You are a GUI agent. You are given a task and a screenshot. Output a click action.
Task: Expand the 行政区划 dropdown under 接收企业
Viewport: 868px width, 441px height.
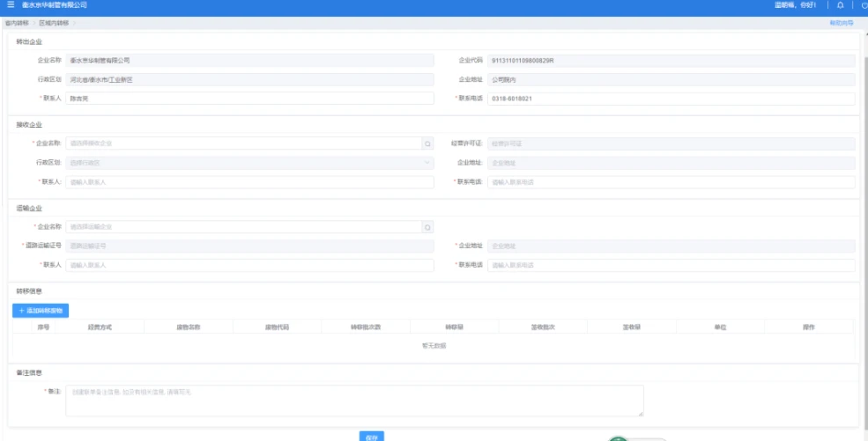250,163
